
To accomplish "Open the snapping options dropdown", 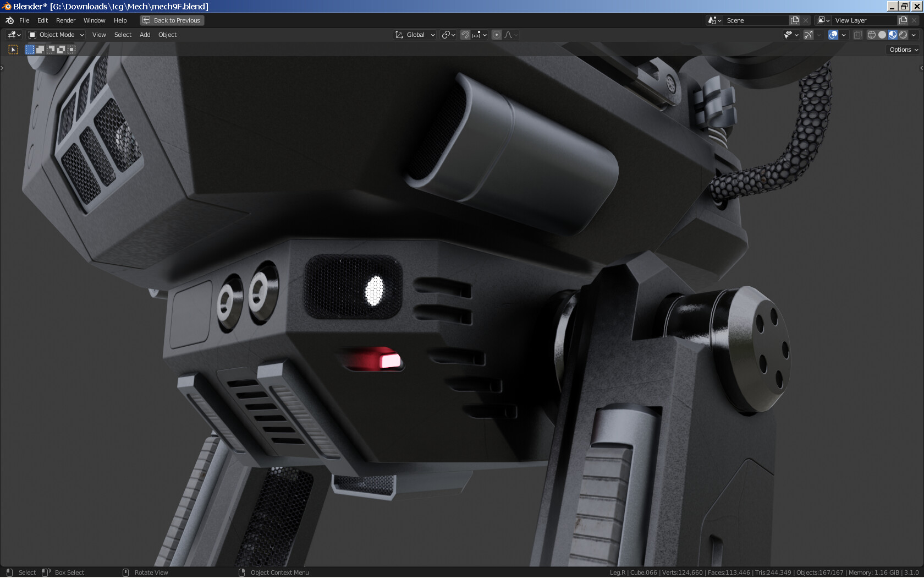I will [x=483, y=35].
